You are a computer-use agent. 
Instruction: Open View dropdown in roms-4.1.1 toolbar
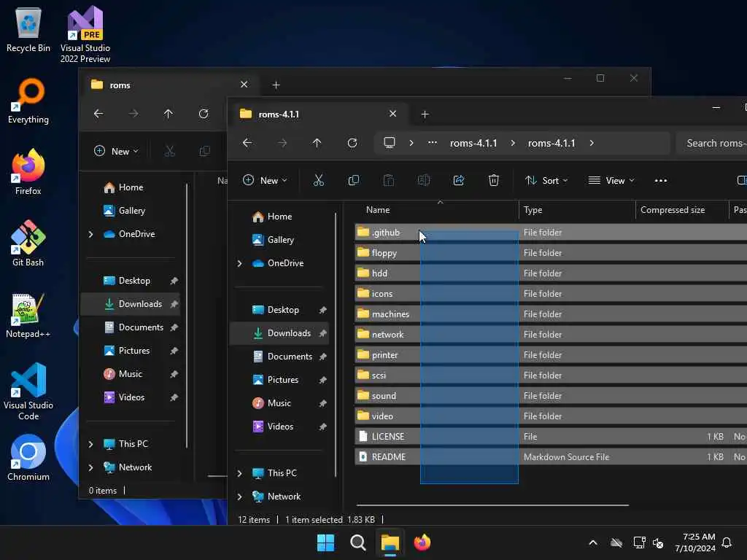point(611,181)
